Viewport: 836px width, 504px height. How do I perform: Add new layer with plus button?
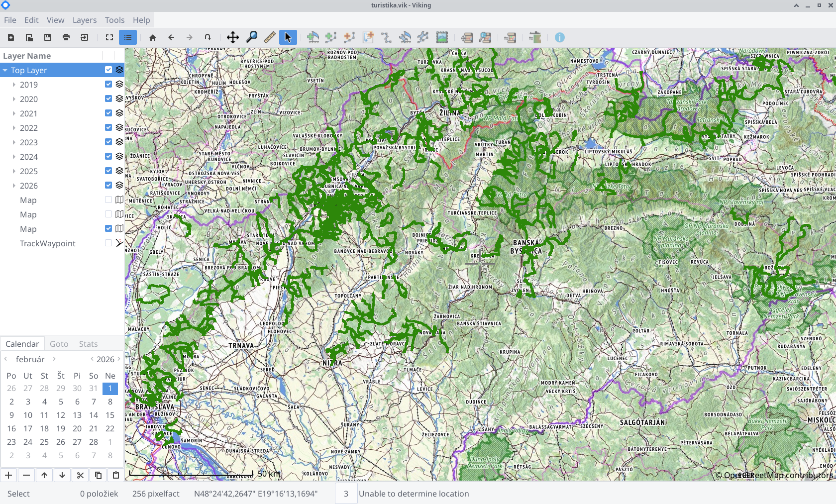pyautogui.click(x=8, y=475)
